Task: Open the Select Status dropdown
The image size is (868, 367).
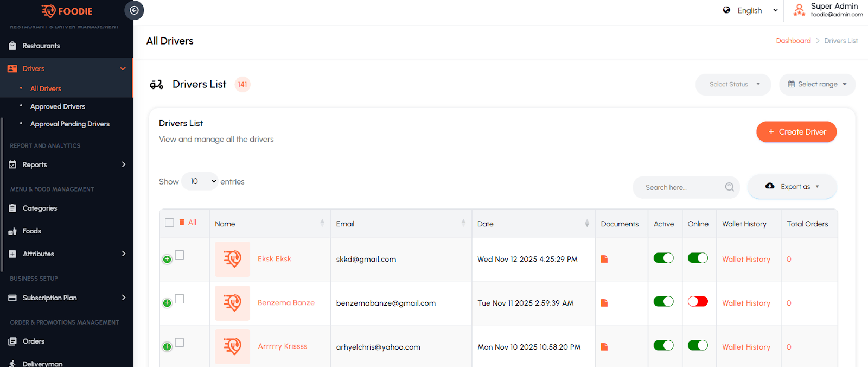Action: coord(733,84)
